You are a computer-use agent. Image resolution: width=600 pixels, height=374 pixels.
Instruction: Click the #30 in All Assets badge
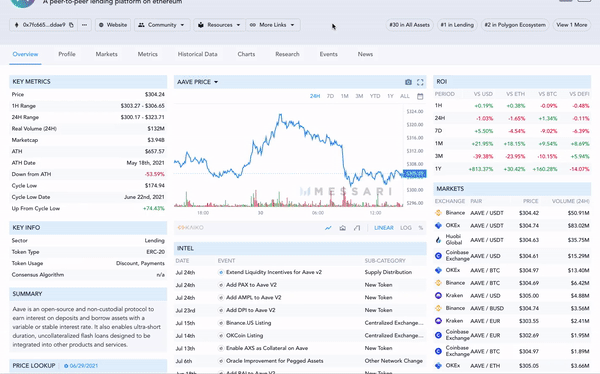[409, 25]
